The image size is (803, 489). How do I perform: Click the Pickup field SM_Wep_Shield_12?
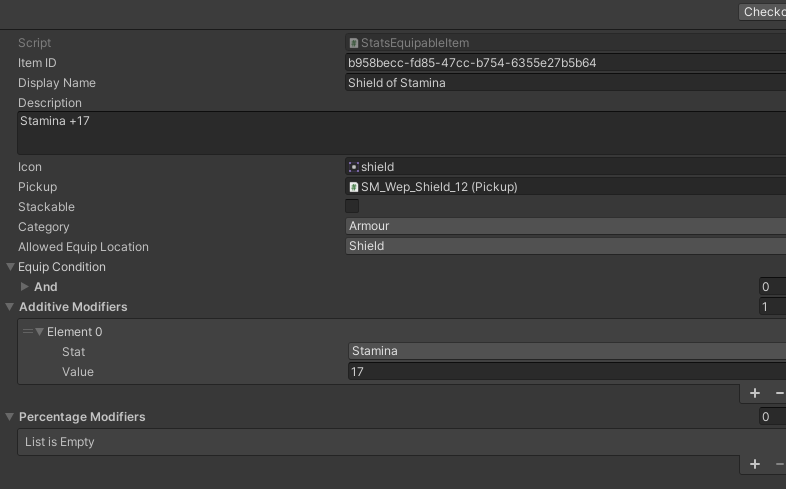click(x=565, y=187)
